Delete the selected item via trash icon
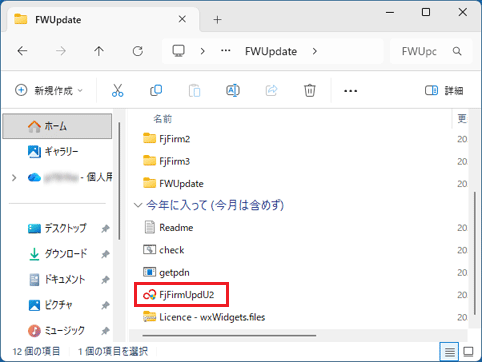Screen dimensions: 482x362 point(310,90)
